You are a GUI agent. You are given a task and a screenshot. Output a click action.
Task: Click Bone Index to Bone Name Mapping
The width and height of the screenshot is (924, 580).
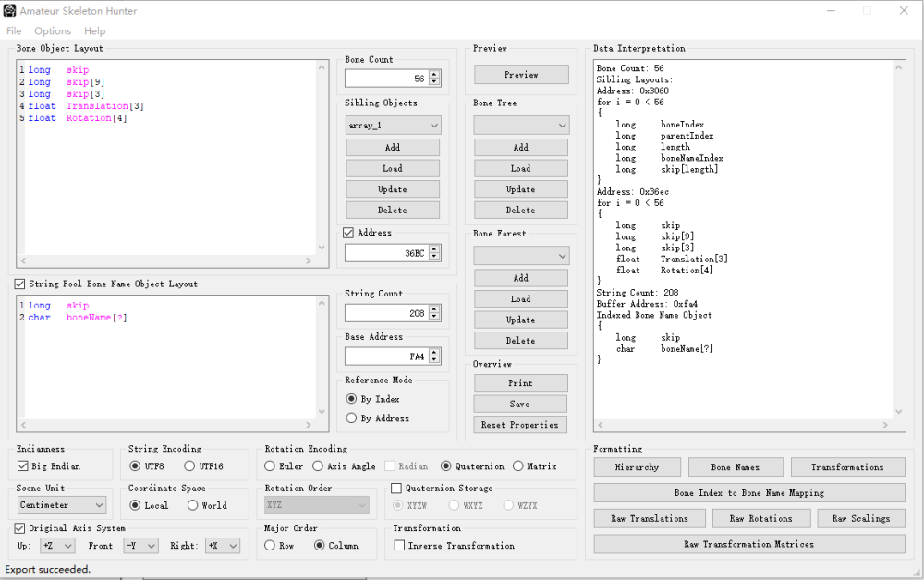(748, 492)
